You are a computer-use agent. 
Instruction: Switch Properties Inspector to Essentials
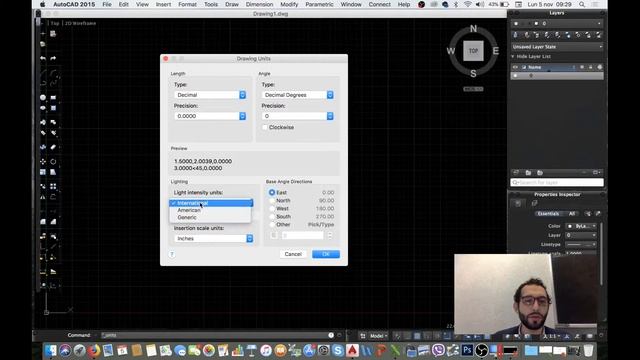[548, 213]
